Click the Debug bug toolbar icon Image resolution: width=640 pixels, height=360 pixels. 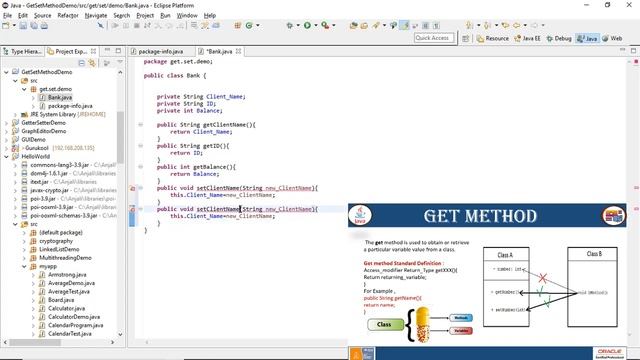click(x=289, y=25)
